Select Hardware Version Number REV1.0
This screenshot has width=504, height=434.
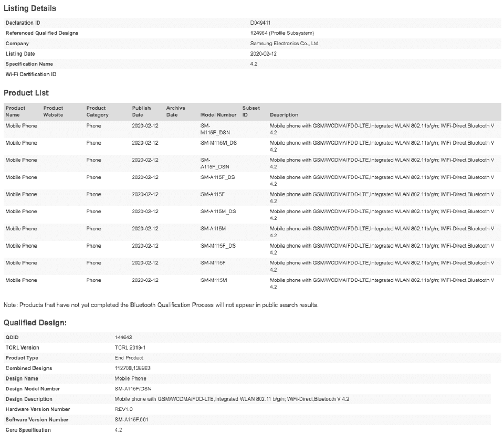(124, 409)
